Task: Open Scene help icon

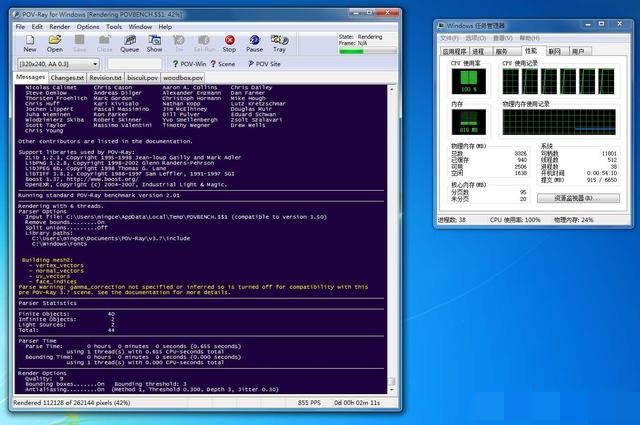Action: (x=222, y=64)
